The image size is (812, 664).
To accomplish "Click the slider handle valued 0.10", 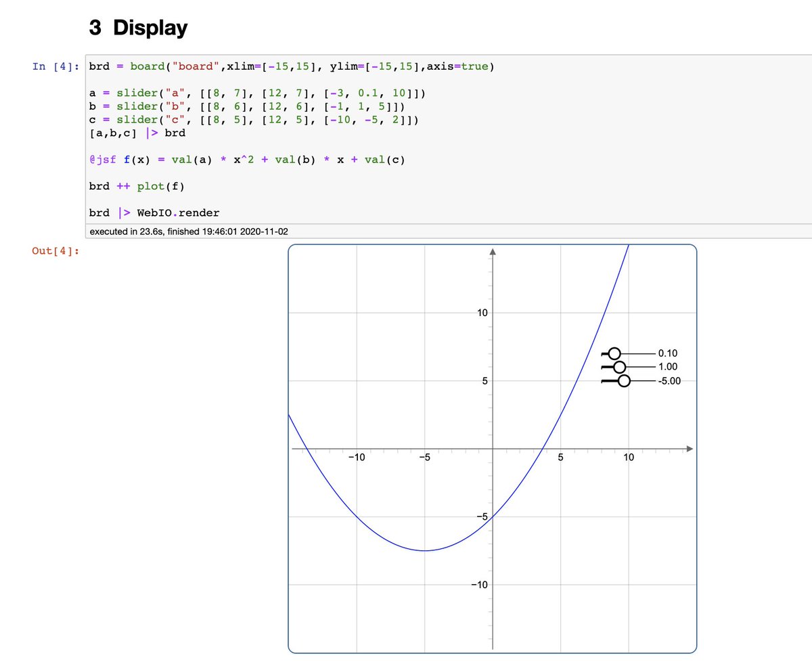I will click(x=614, y=353).
